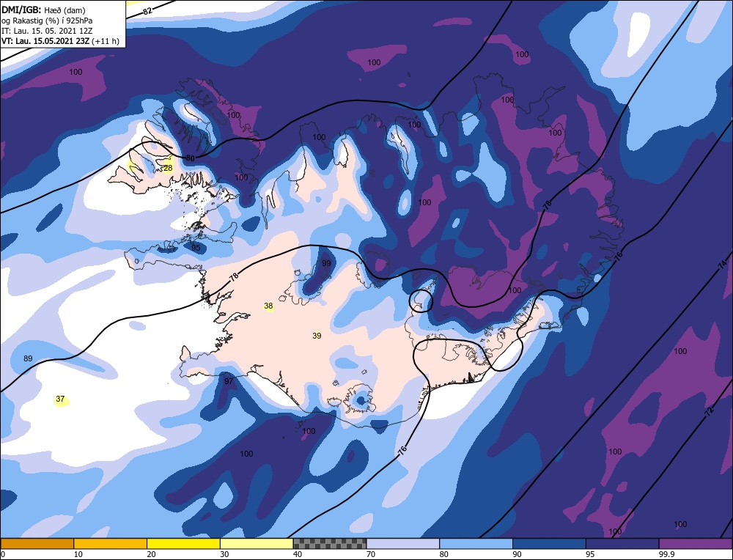The image size is (733, 560).
Task: Select the legend tick label 30
Action: 224,554
